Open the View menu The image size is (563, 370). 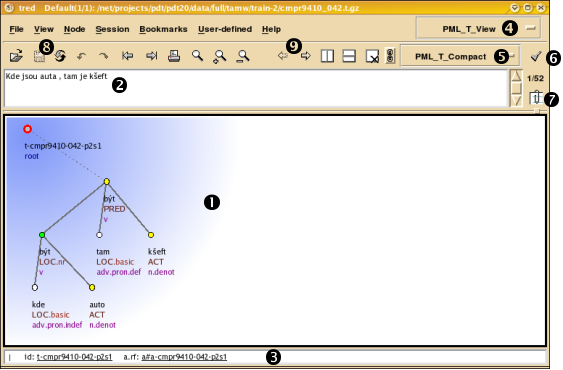[44, 29]
